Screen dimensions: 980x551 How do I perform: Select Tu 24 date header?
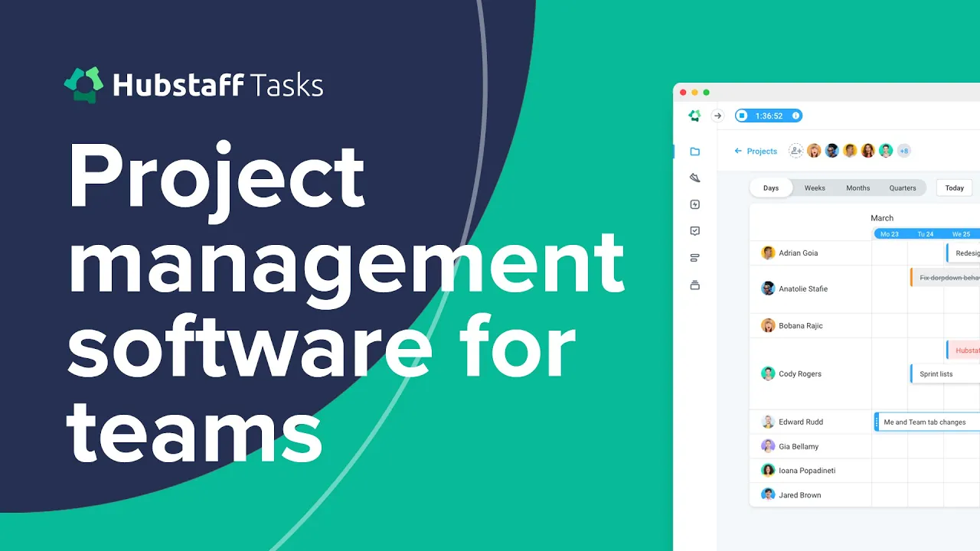coord(926,234)
